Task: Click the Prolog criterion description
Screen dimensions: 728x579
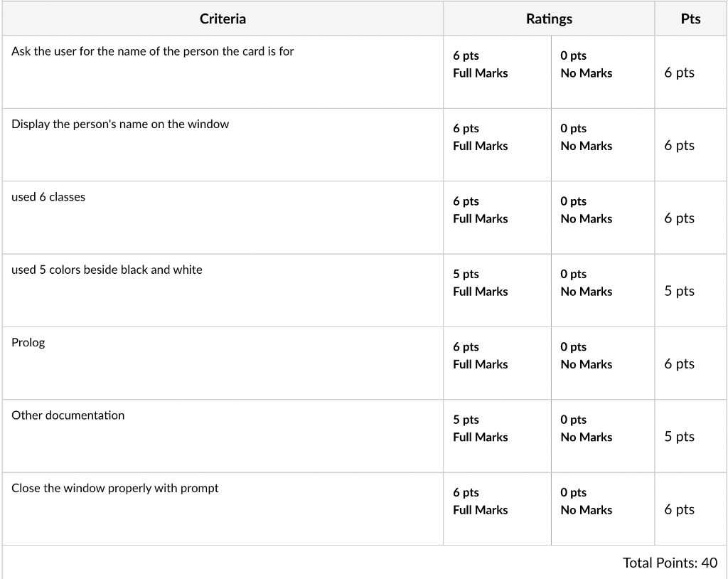Action: coord(28,343)
